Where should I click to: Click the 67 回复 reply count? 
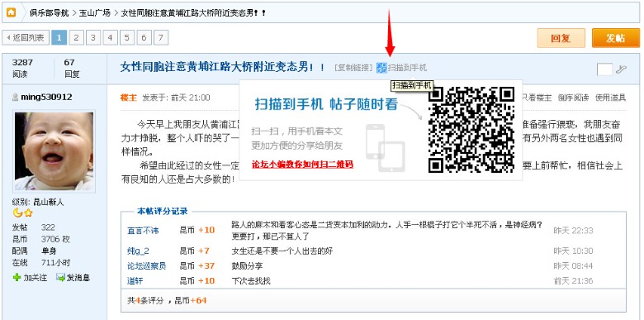72,69
